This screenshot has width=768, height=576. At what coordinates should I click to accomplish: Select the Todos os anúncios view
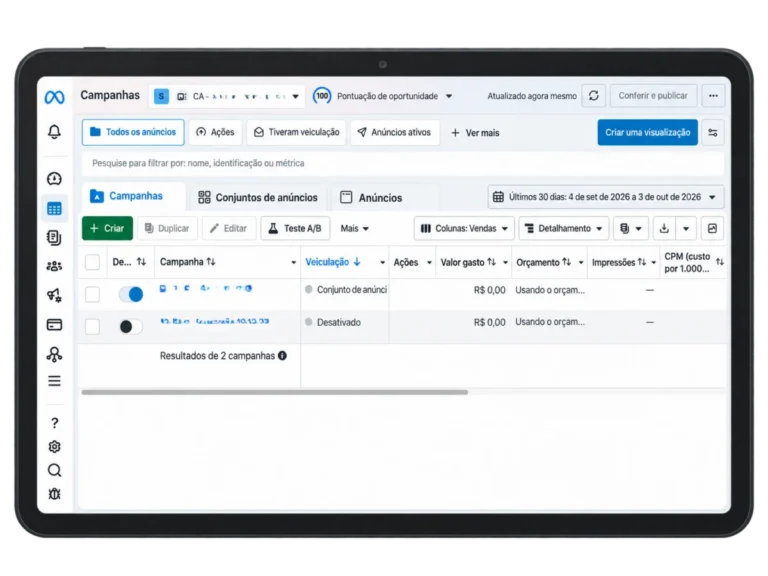tap(133, 132)
